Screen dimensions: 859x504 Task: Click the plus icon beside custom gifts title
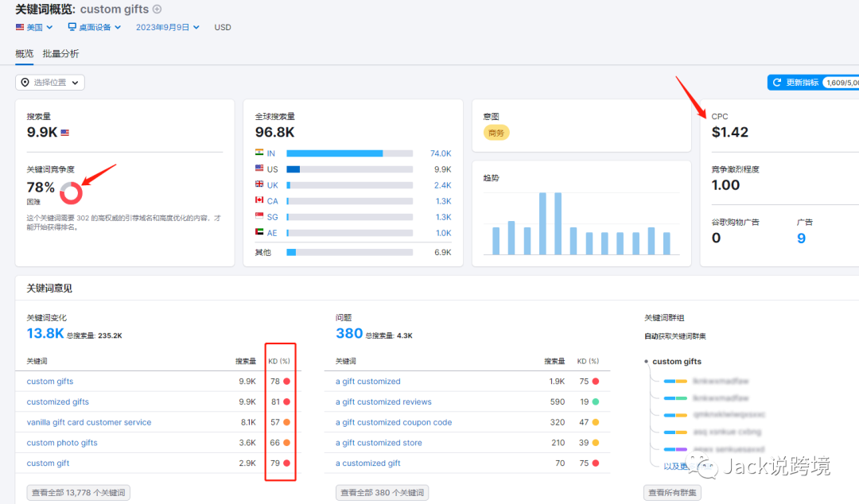(157, 10)
